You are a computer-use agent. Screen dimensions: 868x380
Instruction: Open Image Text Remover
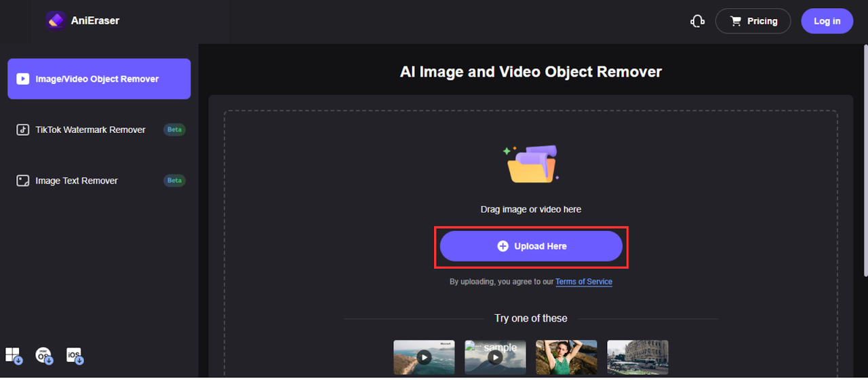[x=99, y=180]
